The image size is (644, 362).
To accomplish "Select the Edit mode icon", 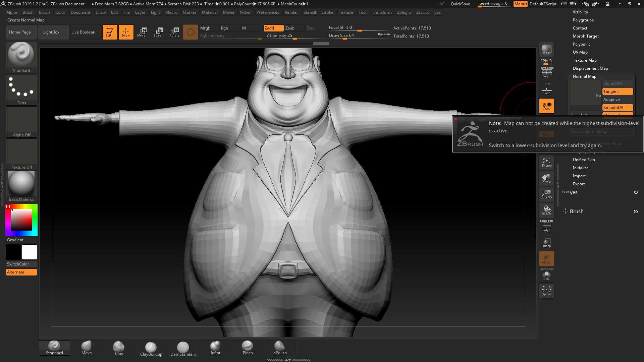I will coord(110,32).
